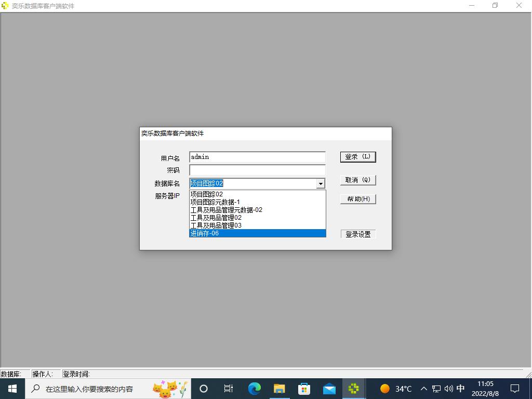The width and height of the screenshot is (532, 399).
Task: Open Task View from the taskbar
Action: click(x=228, y=389)
